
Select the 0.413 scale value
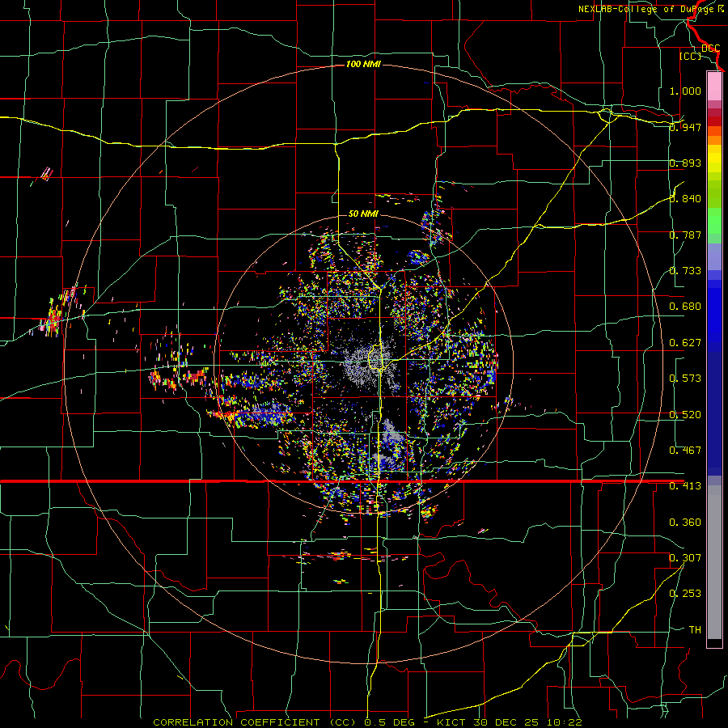click(685, 486)
